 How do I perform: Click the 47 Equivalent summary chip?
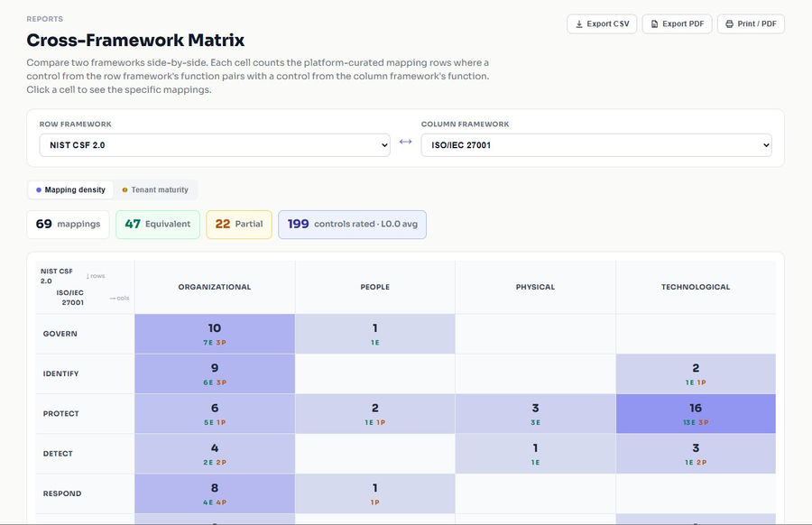click(158, 225)
